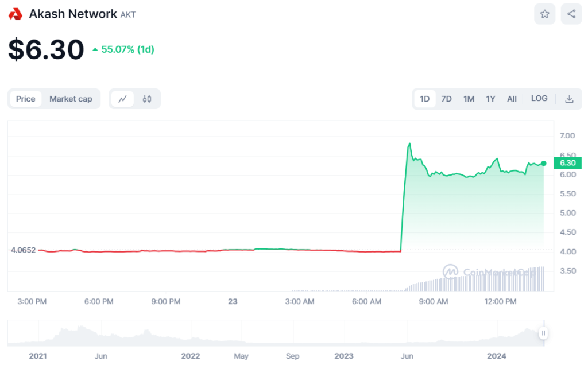This screenshot has width=588, height=365.
Task: Click the green 6.30 price label
Action: tap(567, 163)
